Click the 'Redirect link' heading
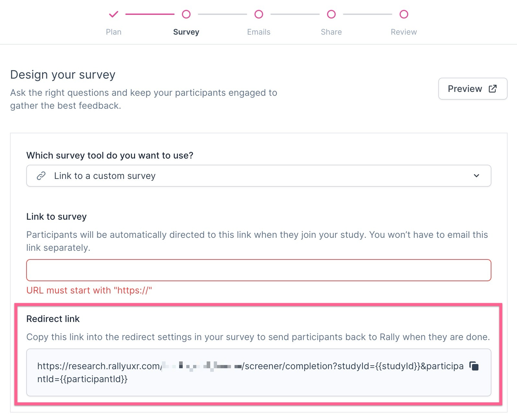The image size is (517, 420). point(53,319)
